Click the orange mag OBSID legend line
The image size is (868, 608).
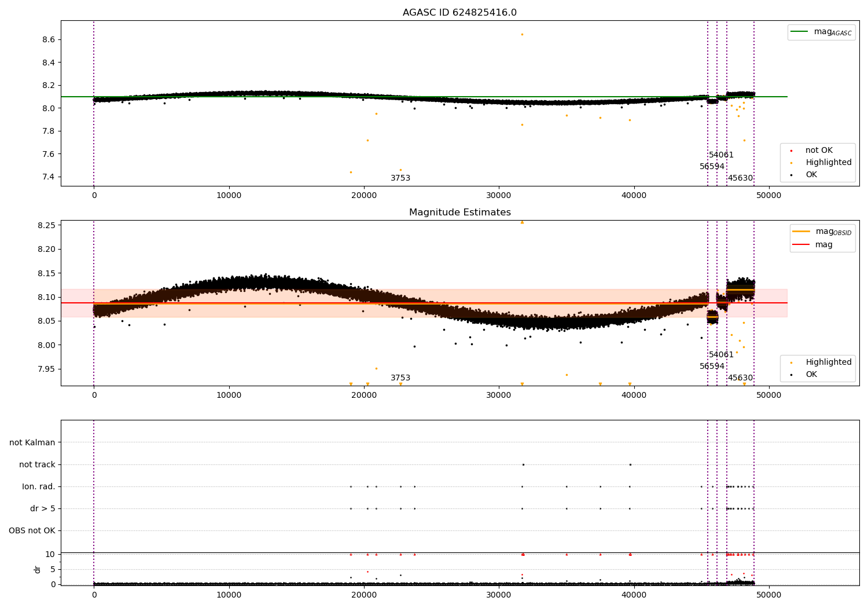[801, 232]
